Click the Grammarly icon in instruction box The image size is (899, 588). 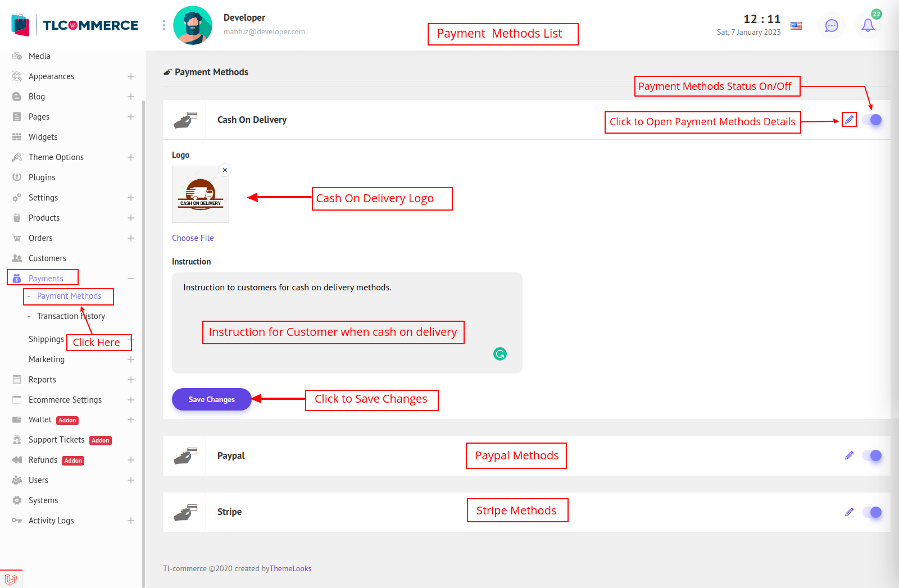(500, 354)
